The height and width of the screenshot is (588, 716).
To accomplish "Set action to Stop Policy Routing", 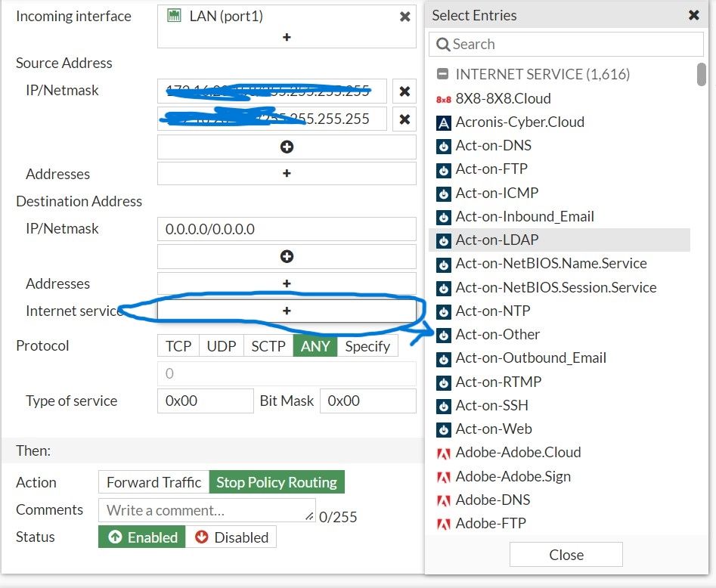I will 277,482.
